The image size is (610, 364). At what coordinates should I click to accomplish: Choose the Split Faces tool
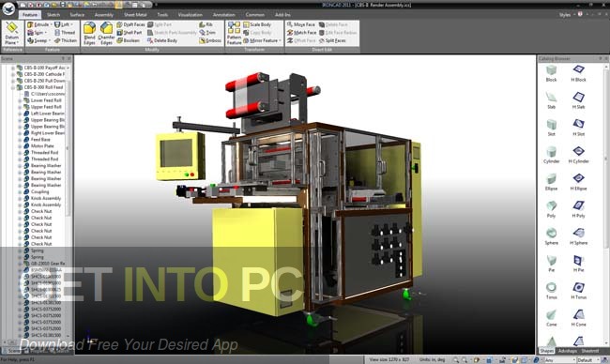332,40
